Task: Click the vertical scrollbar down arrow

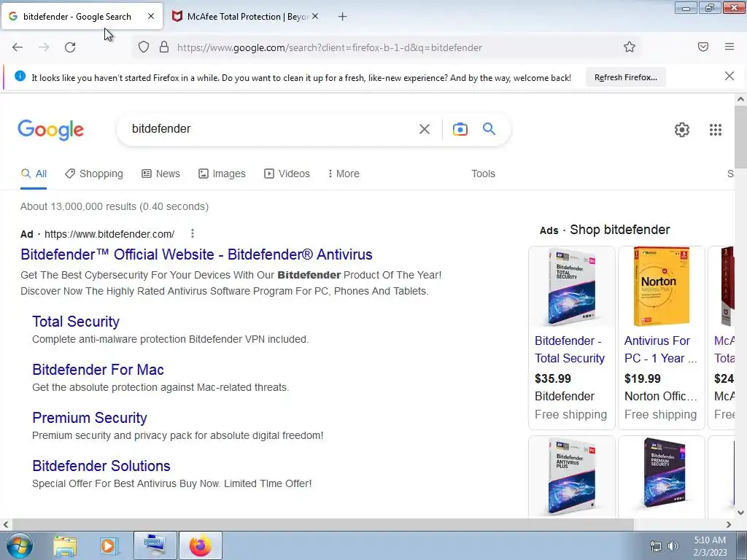Action: click(740, 513)
